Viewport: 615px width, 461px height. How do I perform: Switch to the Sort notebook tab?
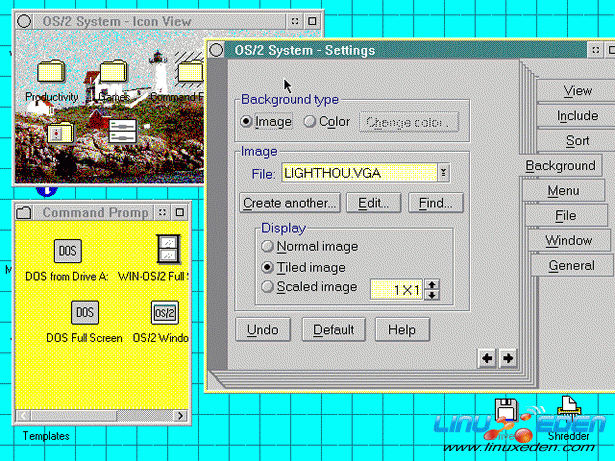point(577,140)
